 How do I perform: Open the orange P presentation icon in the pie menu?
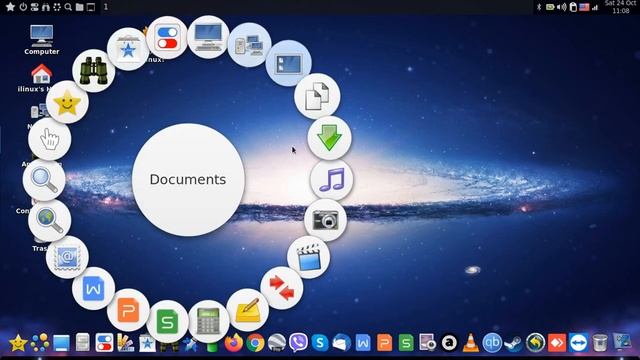click(x=128, y=310)
